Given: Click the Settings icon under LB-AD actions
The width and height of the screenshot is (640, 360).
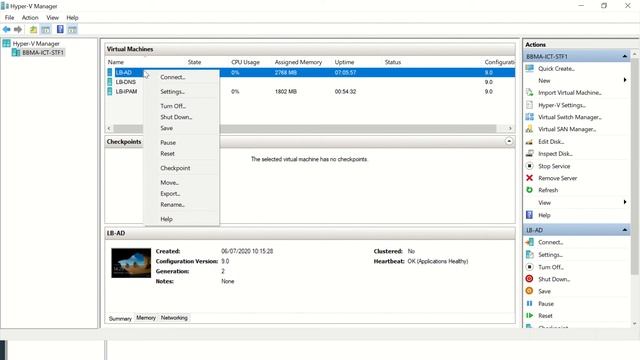Looking at the screenshot, I should coord(529,254).
